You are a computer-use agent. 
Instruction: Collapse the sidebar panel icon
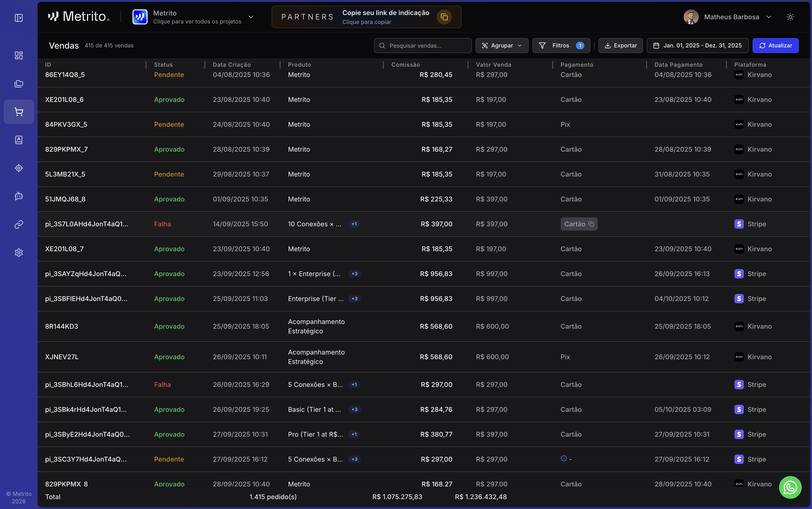tap(19, 18)
